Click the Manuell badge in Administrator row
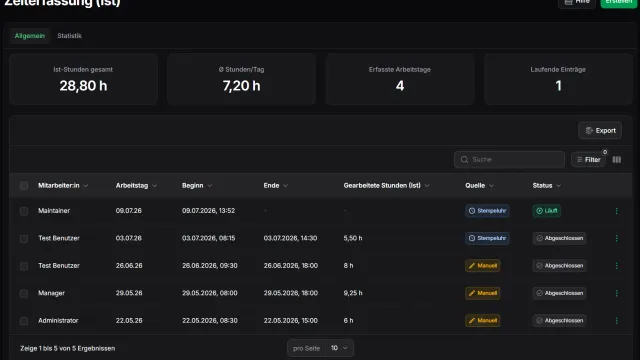This screenshot has height=360, width=640. tap(482, 320)
